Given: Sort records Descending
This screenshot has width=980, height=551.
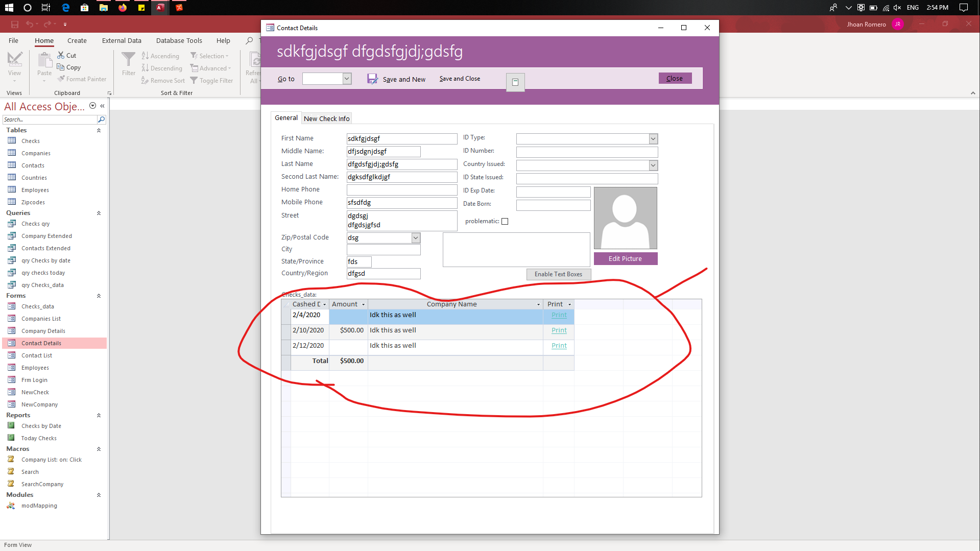Looking at the screenshot, I should click(162, 68).
